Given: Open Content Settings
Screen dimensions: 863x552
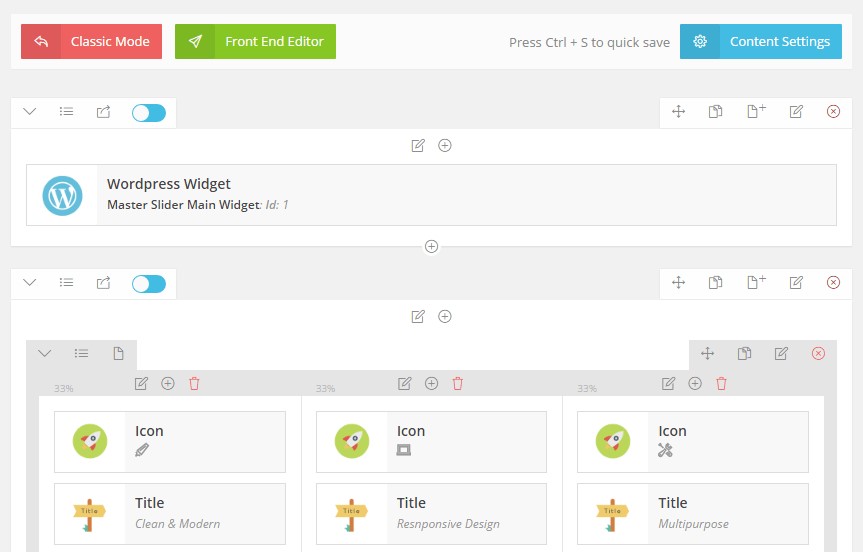Looking at the screenshot, I should click(760, 42).
